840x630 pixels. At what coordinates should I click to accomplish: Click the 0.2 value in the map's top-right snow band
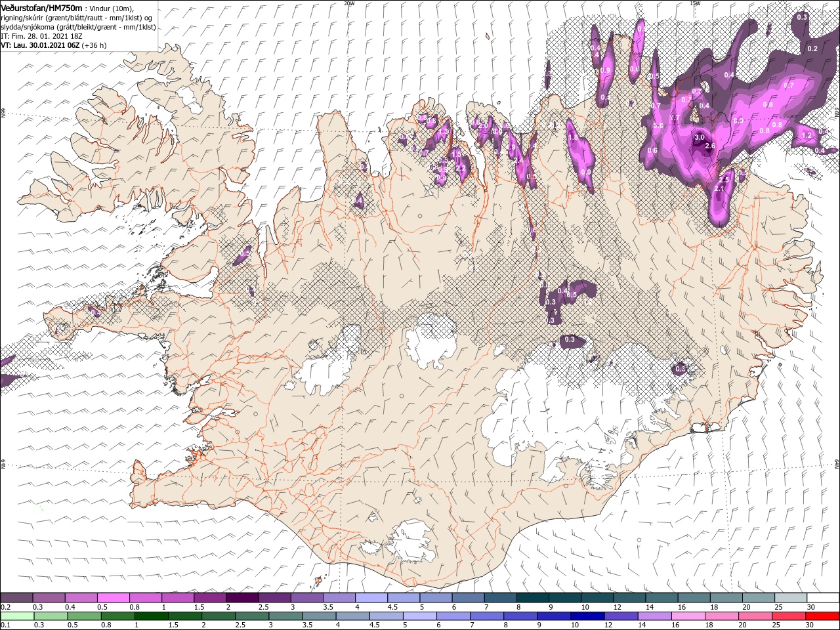point(812,49)
